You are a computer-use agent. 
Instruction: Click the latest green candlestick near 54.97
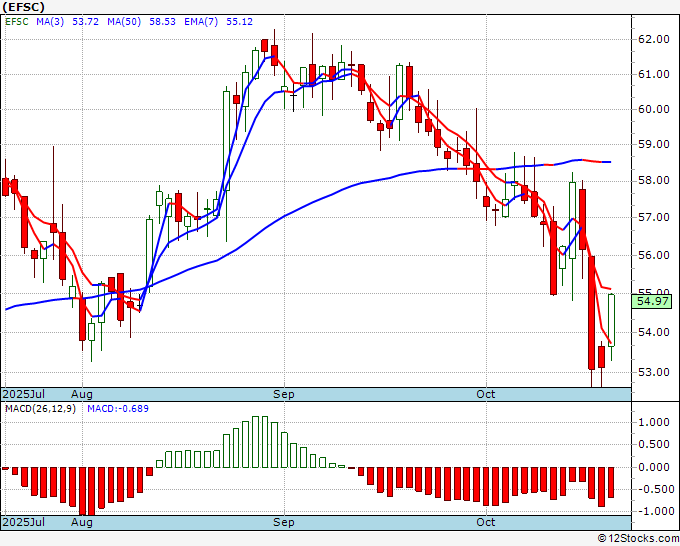tap(611, 320)
